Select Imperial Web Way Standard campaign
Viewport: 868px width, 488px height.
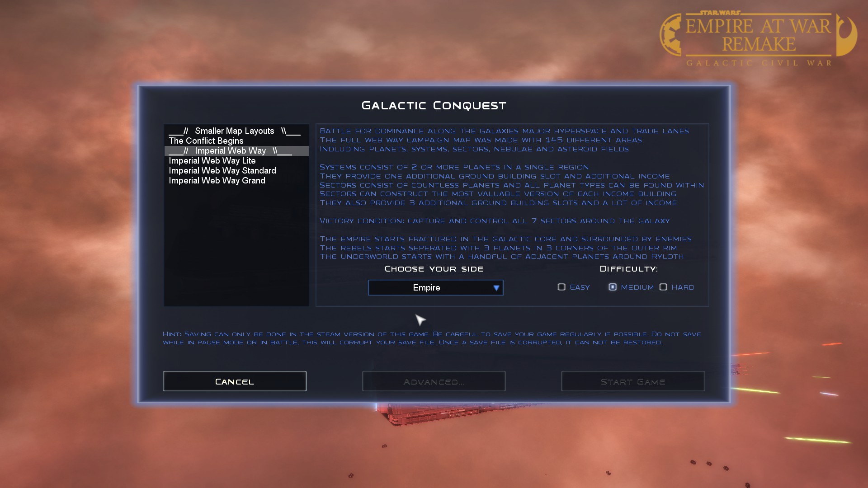(x=222, y=170)
